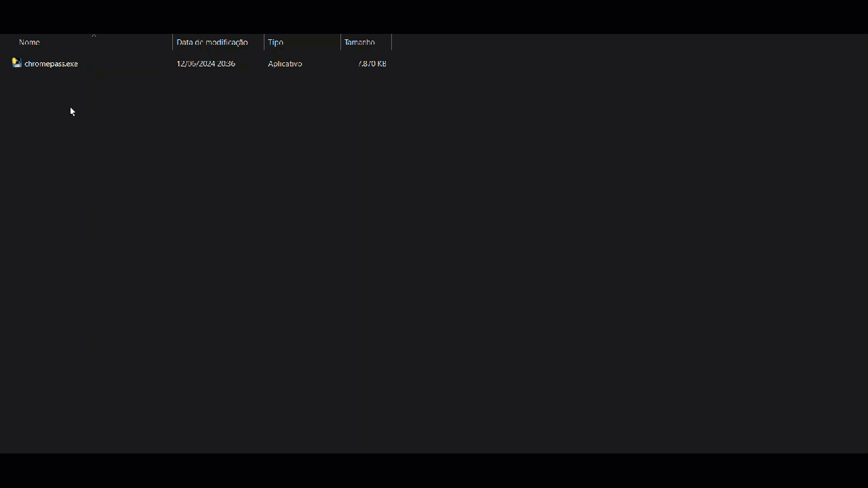Image resolution: width=868 pixels, height=488 pixels.
Task: Click the black bar above column headers
Action: point(434,16)
